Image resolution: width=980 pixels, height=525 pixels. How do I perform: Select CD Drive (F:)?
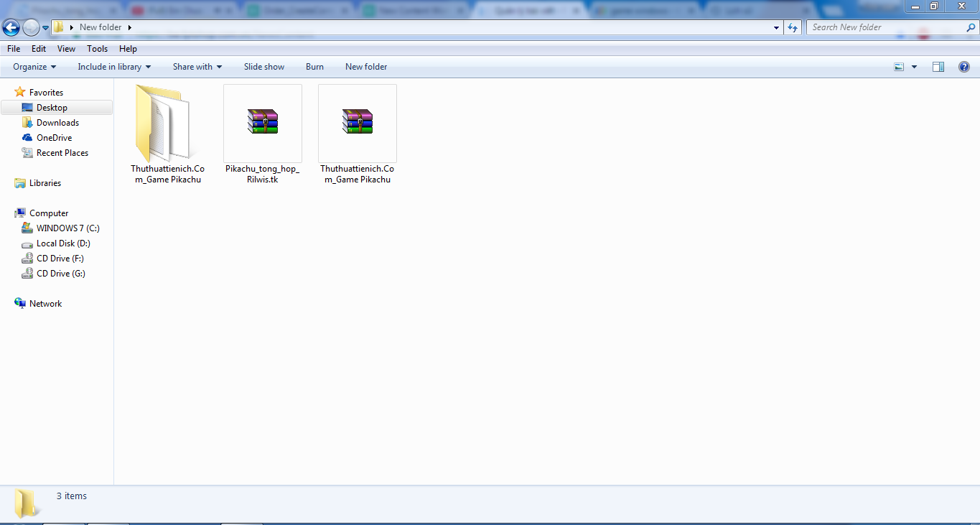coord(60,259)
